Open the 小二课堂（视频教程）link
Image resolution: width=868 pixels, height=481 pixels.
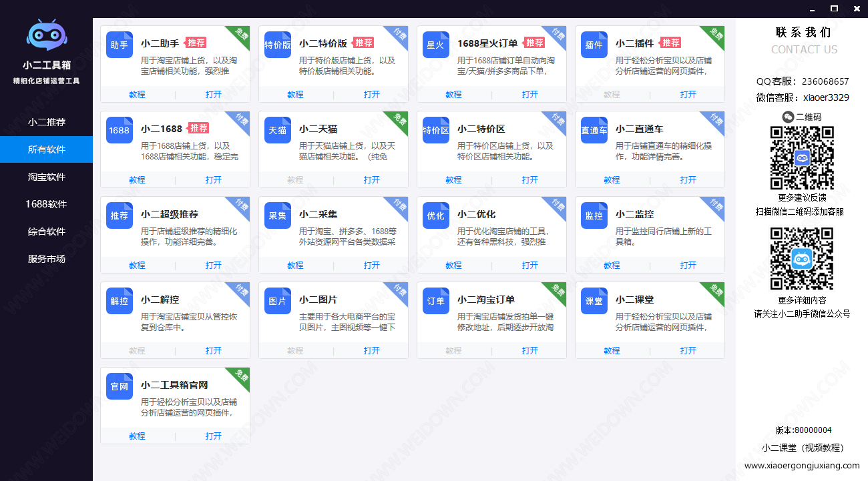pos(803,448)
